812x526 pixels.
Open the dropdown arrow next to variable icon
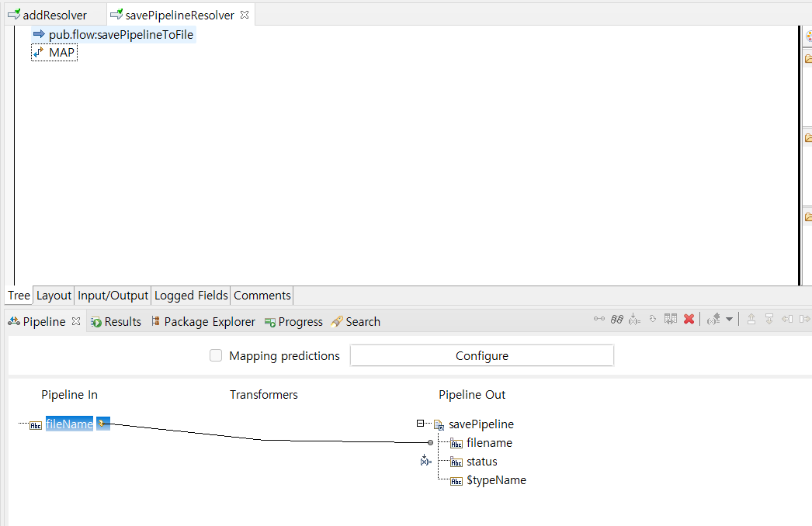point(729,319)
